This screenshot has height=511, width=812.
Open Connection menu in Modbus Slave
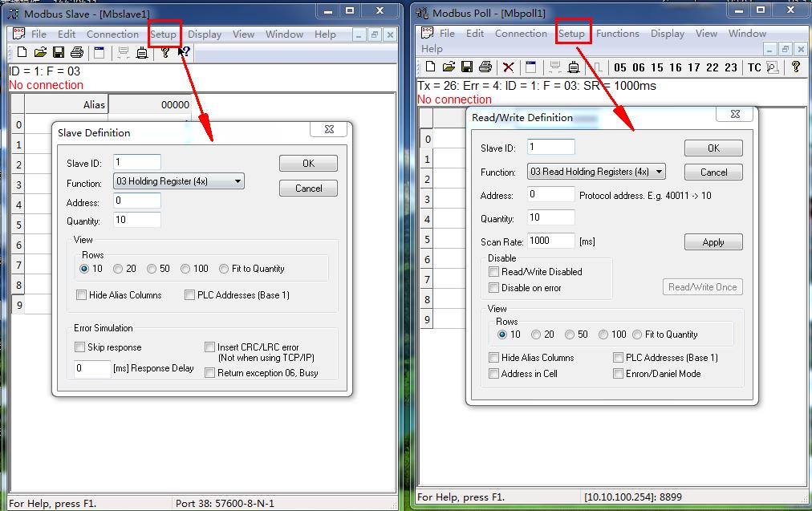coord(112,34)
